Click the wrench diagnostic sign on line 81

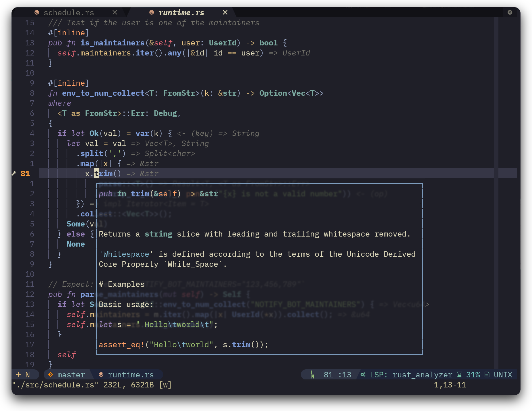tap(14, 173)
